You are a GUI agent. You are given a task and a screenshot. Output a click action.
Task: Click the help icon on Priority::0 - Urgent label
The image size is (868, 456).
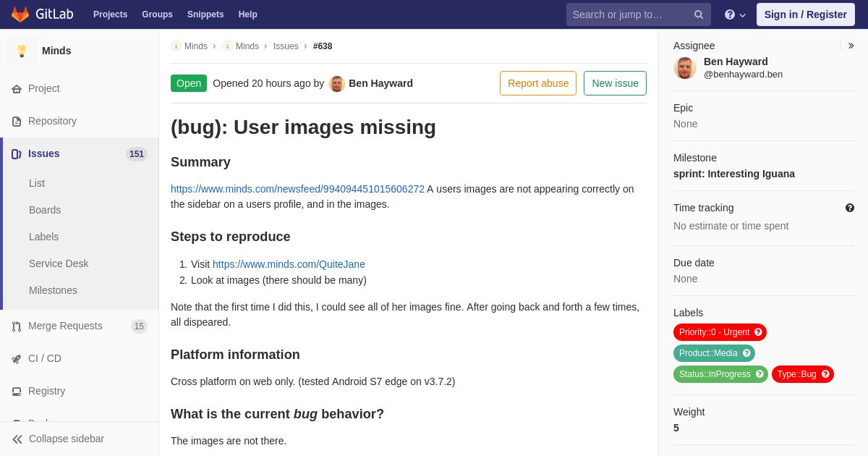tap(758, 332)
